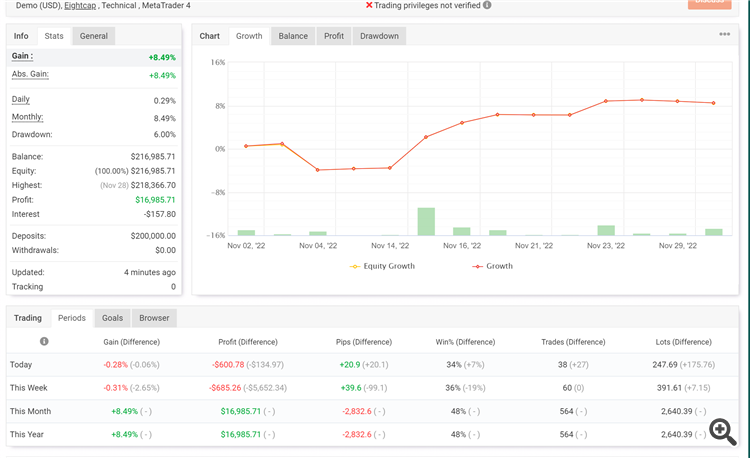Toggle the Equity Growth legend series
750x458 pixels.
coord(382,266)
